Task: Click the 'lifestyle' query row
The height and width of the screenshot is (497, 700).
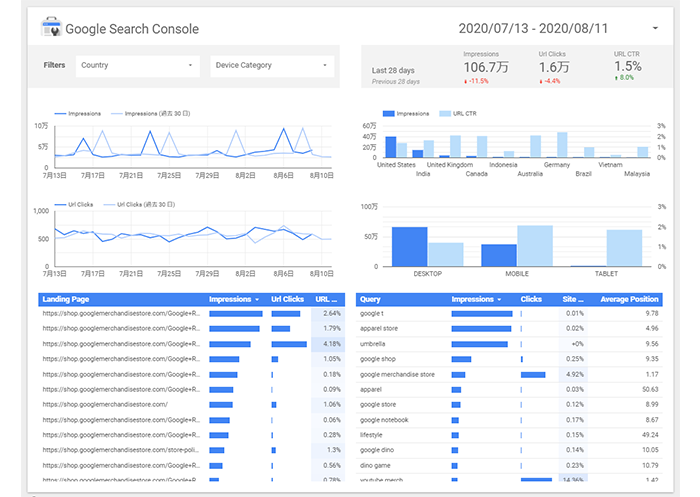Action: [x=509, y=435]
